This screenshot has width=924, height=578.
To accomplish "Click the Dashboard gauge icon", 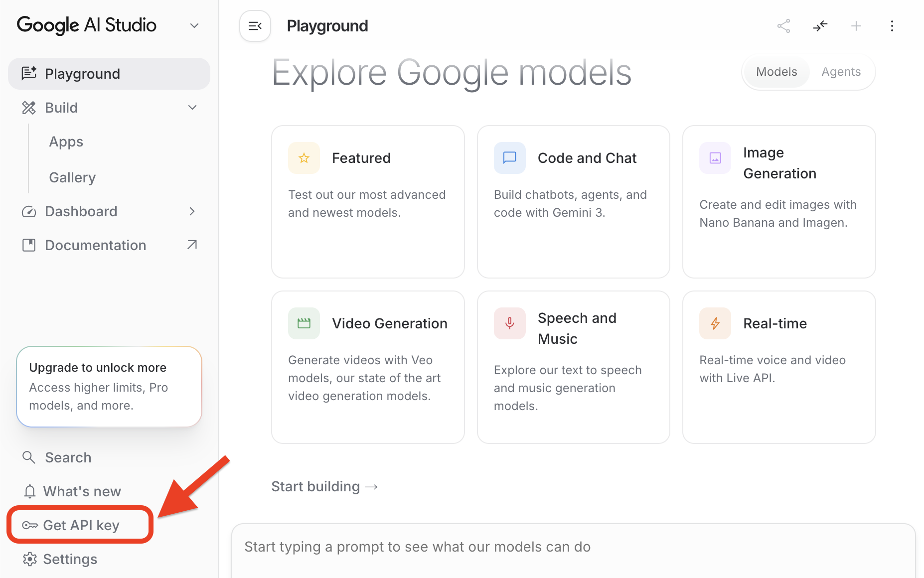I will (x=29, y=212).
